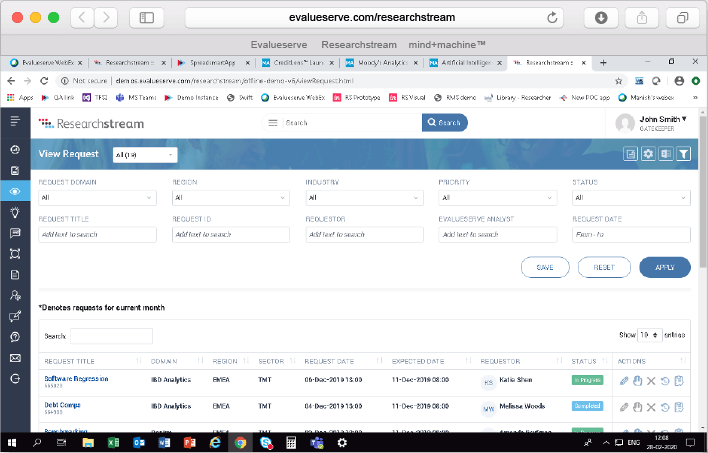Click the hamburger menu icon in the dark sidebar

[15, 121]
